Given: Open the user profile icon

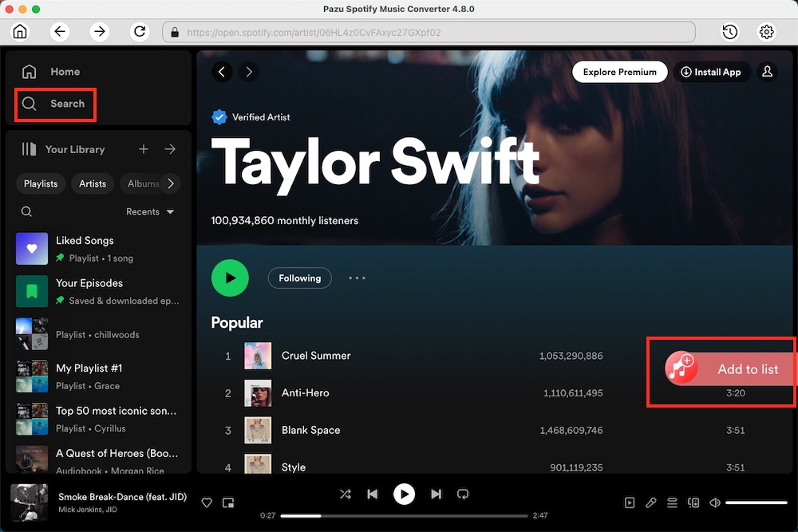Looking at the screenshot, I should [x=767, y=72].
